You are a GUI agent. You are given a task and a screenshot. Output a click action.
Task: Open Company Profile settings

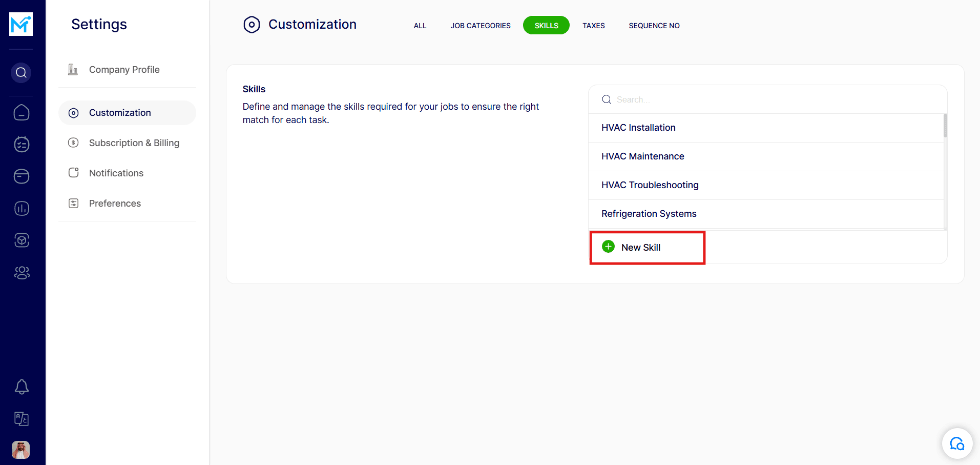coord(124,70)
